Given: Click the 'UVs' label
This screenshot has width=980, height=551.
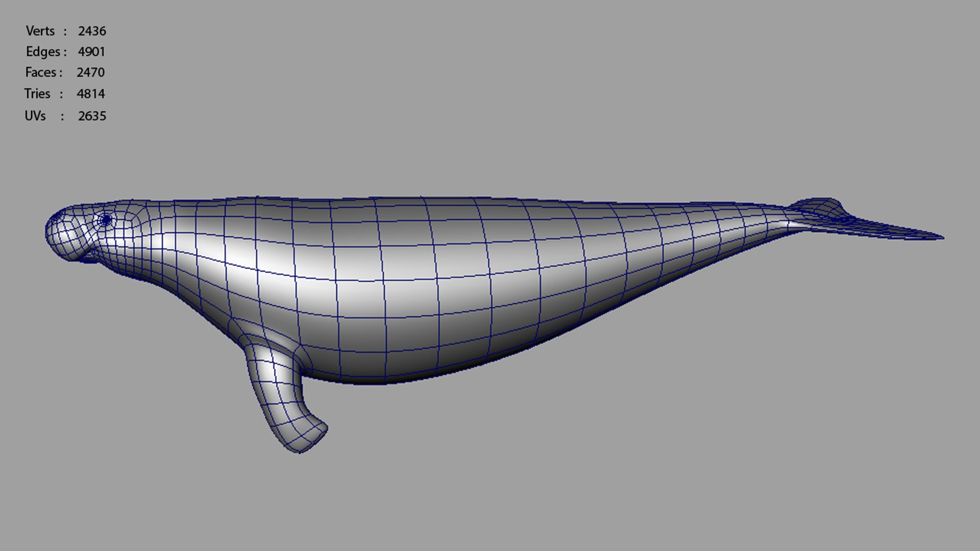Looking at the screenshot, I should [x=35, y=116].
